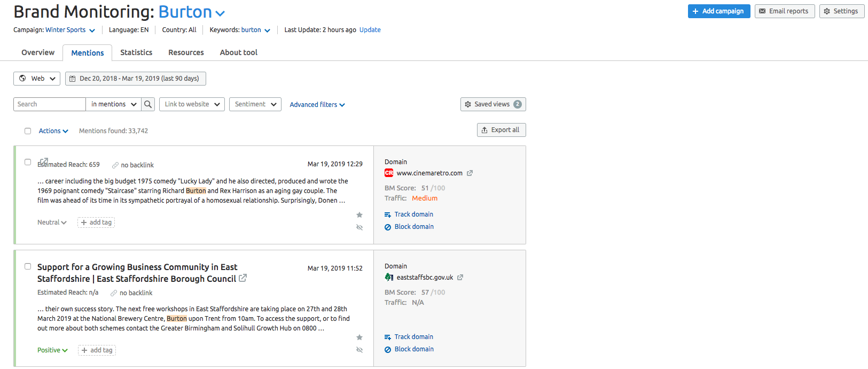Image resolution: width=868 pixels, height=369 pixels.
Task: Track domain eaststaffsbc.gov.uk
Action: coord(409,337)
